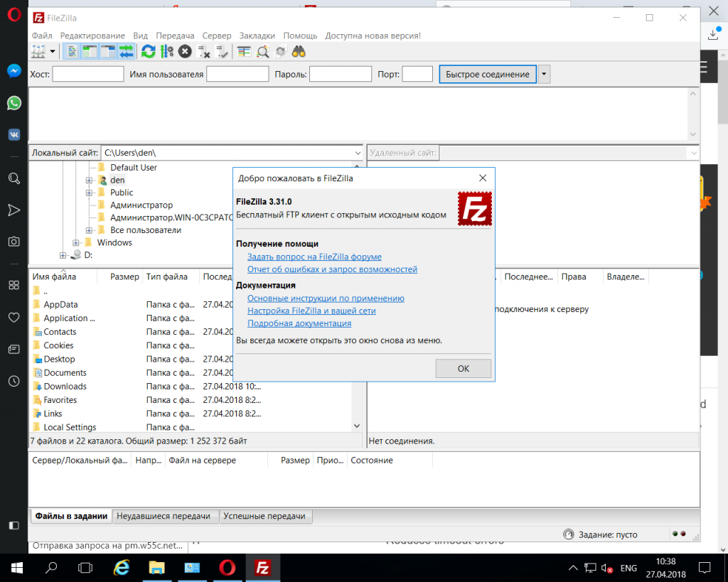Open the Site Manager dropdown arrow

coord(53,51)
